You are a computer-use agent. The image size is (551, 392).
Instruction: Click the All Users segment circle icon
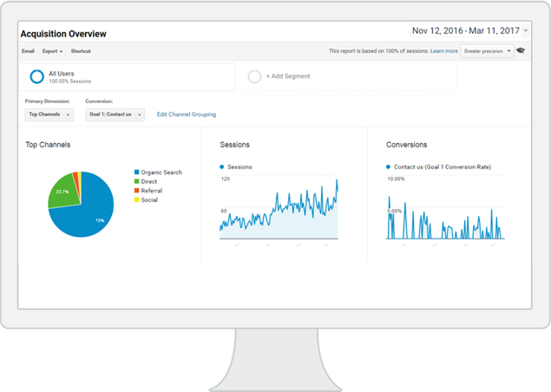point(36,76)
